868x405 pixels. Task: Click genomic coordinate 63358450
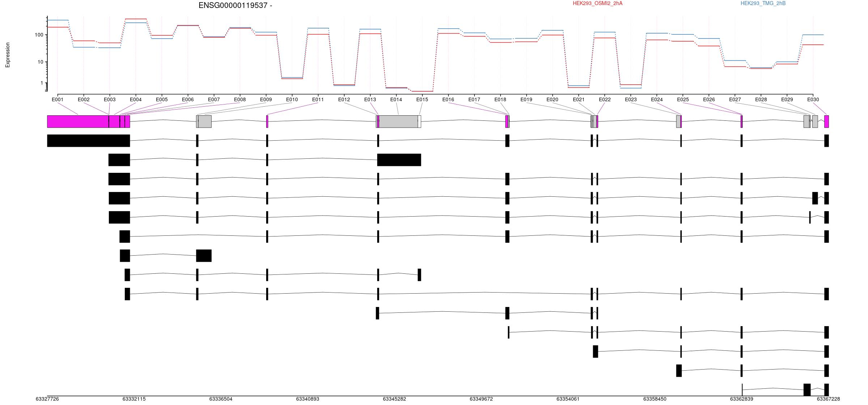pos(655,399)
